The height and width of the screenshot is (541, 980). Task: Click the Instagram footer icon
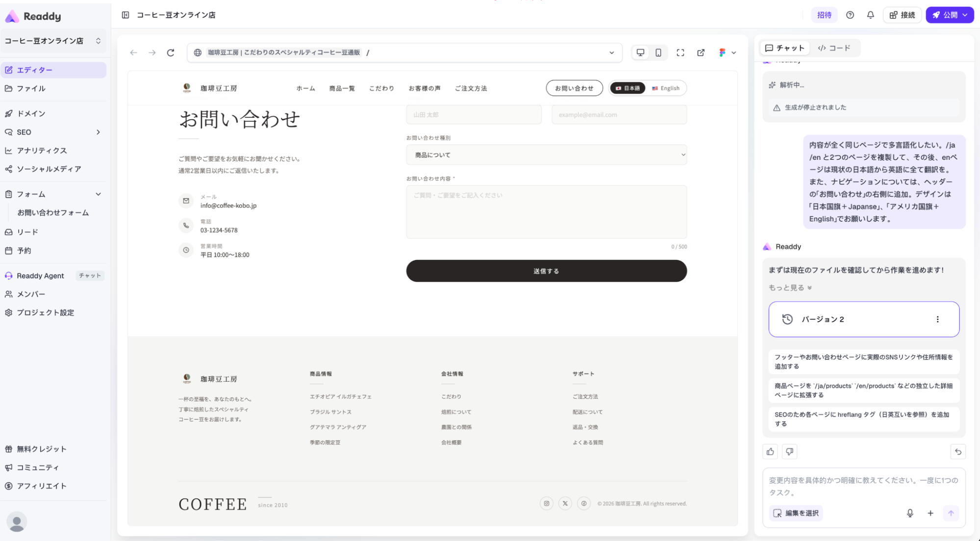pos(546,503)
